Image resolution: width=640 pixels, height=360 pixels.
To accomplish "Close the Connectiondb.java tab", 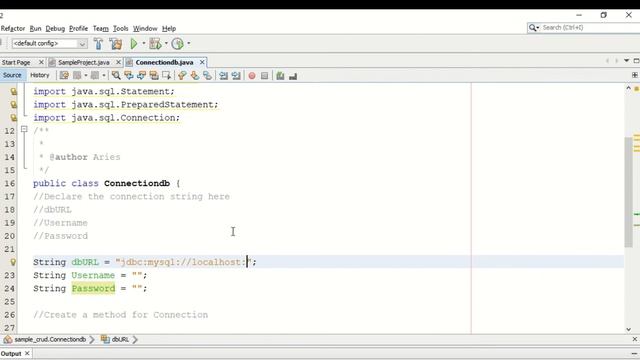I will pos(202,62).
